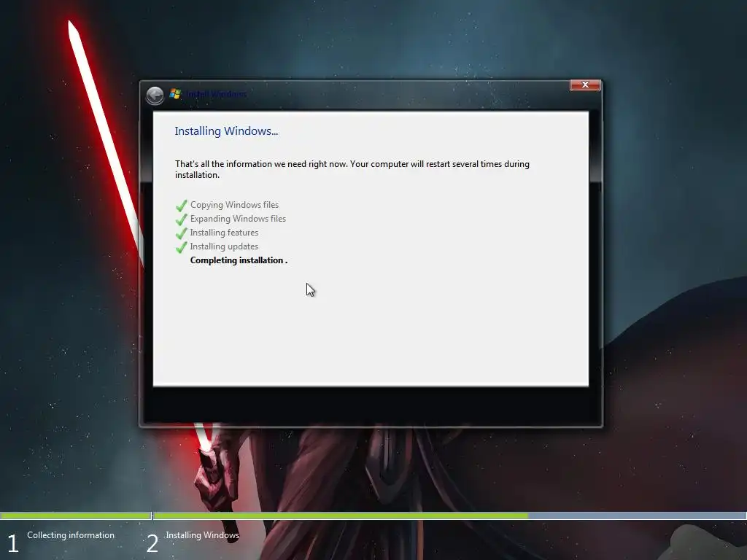Click the stage number 1 at bottom
This screenshot has height=560, width=747.
click(13, 543)
